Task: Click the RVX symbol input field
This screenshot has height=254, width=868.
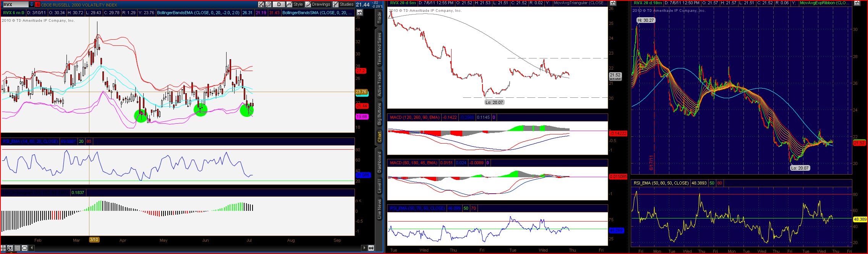Action: 15,5
